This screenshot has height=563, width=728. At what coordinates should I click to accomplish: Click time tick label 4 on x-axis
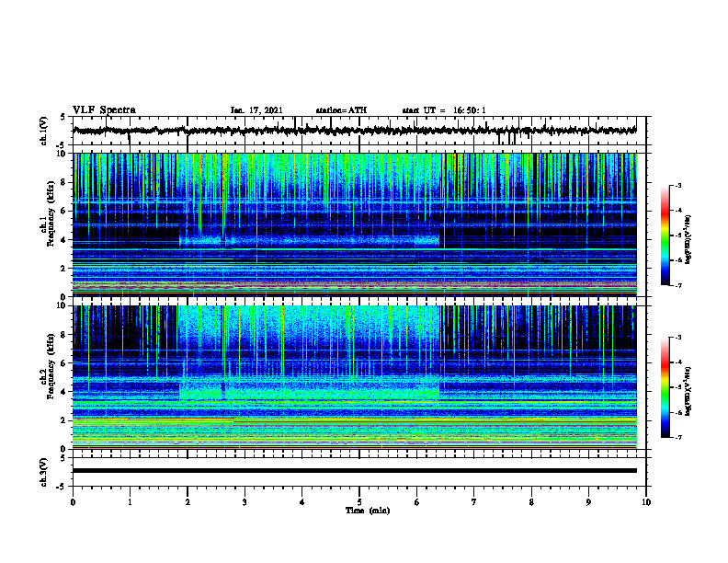(302, 502)
